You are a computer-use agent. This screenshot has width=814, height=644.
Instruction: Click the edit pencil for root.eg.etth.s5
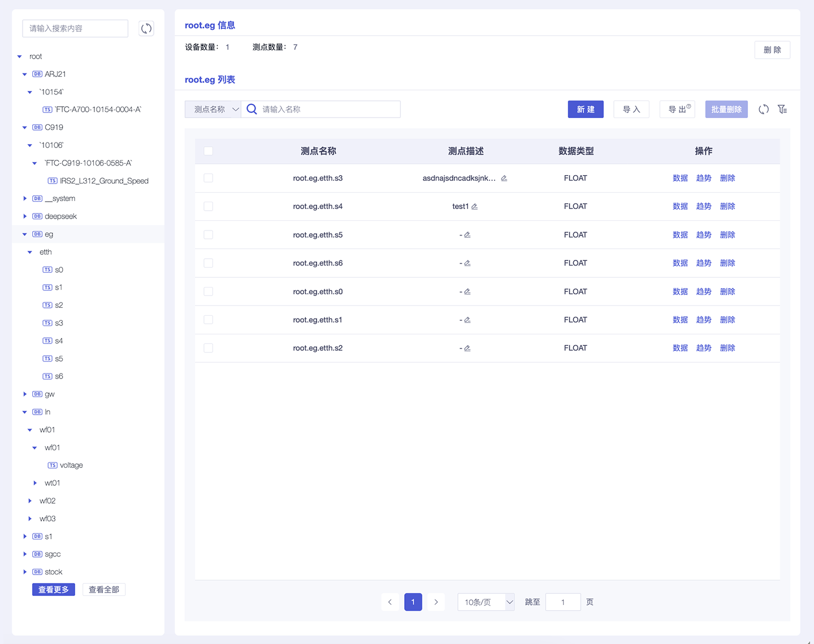(x=467, y=235)
